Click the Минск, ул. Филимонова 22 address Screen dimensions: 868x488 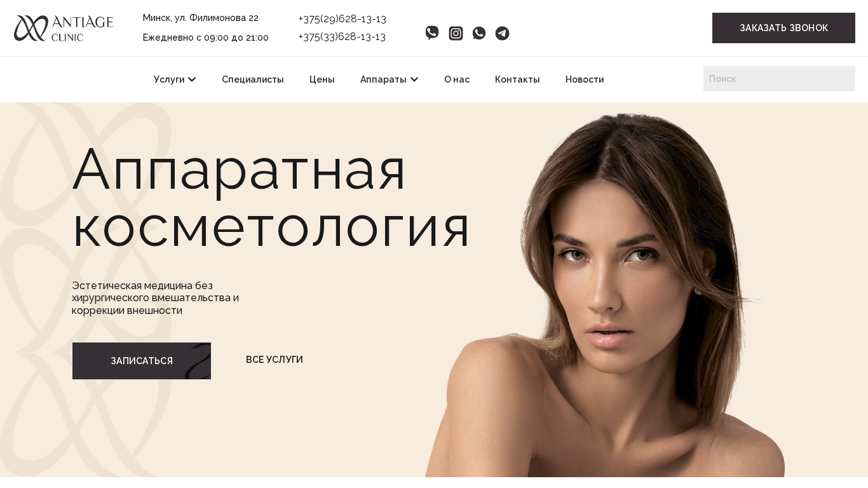point(201,18)
